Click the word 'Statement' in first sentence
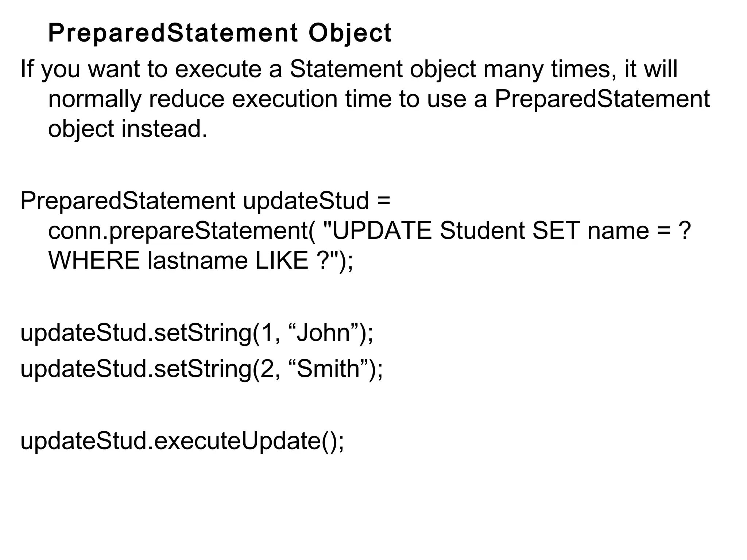Viewport: 747px width, 560px height. [x=346, y=69]
